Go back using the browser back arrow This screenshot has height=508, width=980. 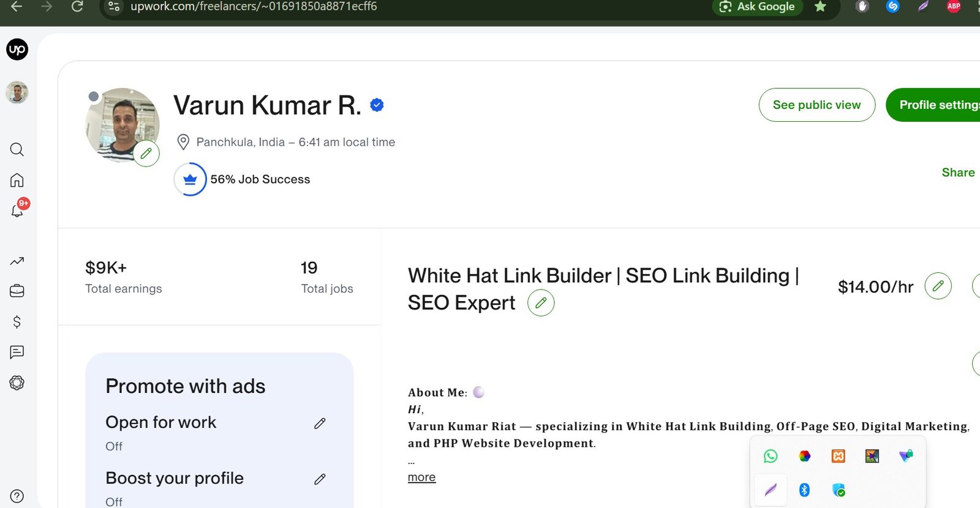[17, 6]
